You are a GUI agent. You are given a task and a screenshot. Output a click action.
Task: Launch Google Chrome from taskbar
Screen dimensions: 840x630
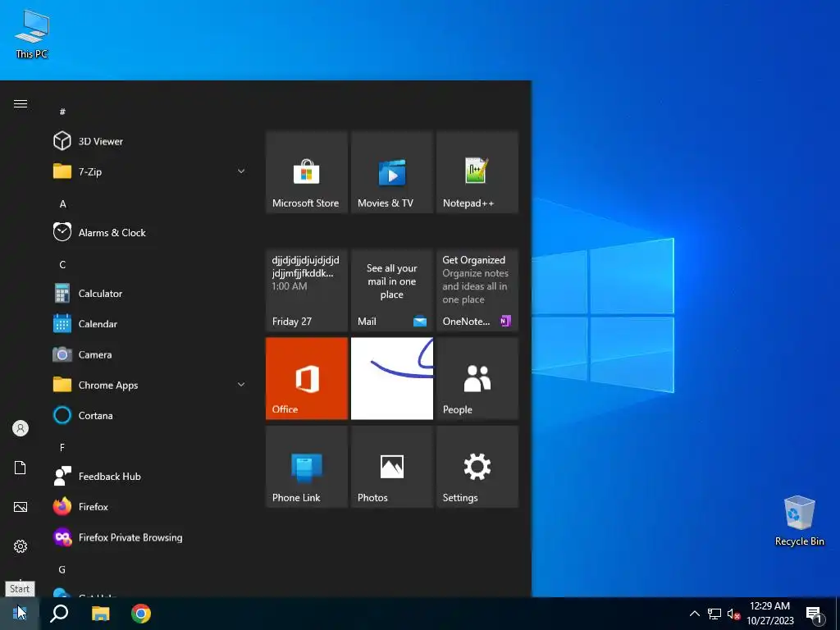click(141, 614)
